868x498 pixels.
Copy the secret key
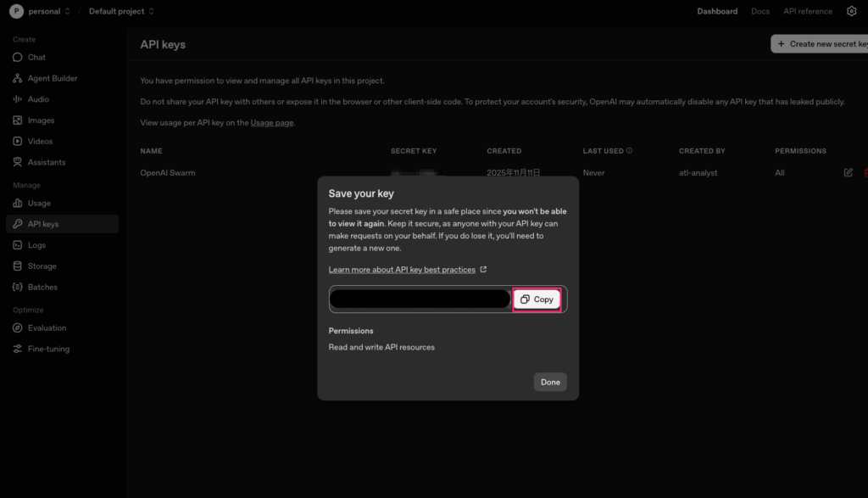pyautogui.click(x=537, y=299)
